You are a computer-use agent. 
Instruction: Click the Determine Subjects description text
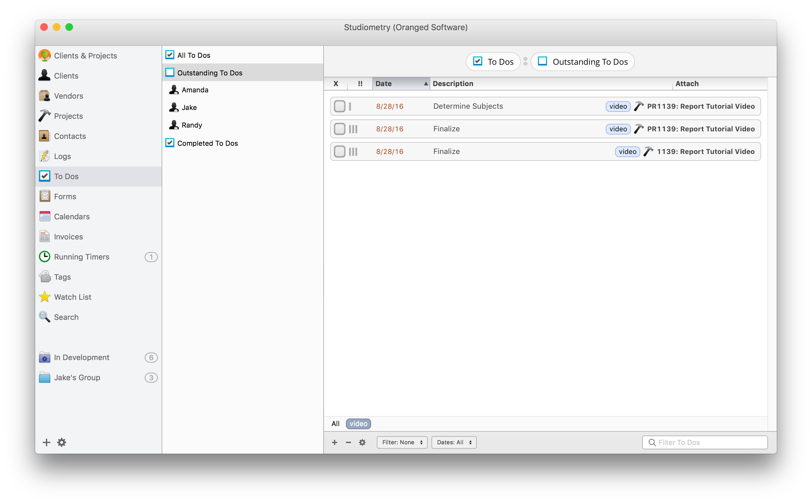click(468, 106)
